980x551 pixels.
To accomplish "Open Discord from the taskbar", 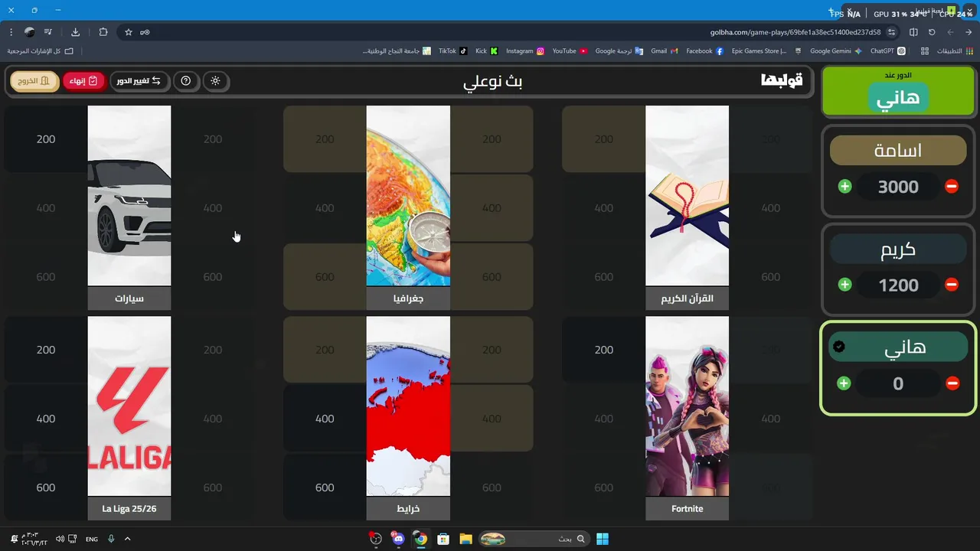I will coord(398,539).
